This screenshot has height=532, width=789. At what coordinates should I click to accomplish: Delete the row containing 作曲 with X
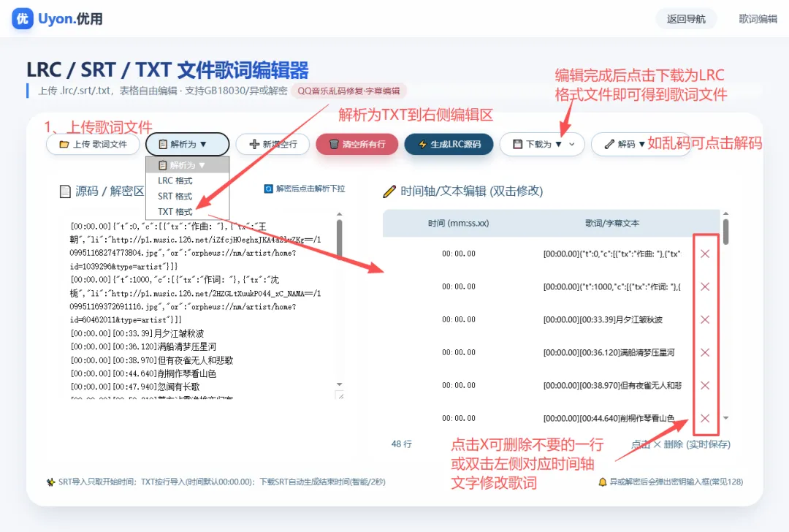coord(705,254)
